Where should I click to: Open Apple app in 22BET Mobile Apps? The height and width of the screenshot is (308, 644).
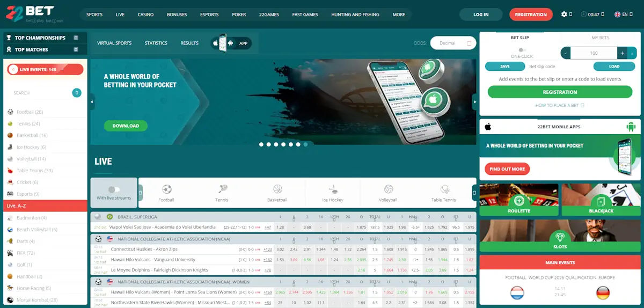click(x=488, y=127)
